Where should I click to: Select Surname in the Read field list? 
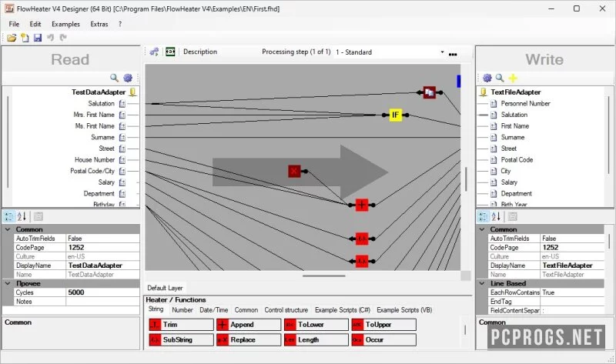102,138
